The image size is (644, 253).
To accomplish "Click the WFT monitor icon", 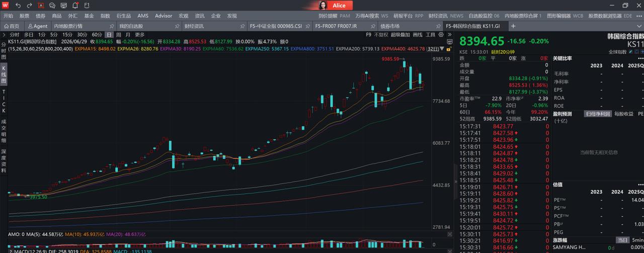I will pos(63,6).
